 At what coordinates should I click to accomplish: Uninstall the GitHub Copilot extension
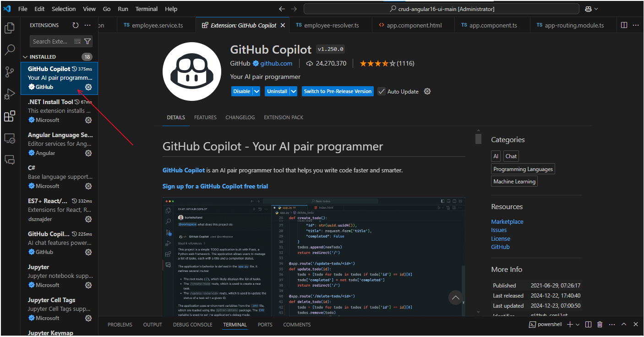pyautogui.click(x=277, y=91)
